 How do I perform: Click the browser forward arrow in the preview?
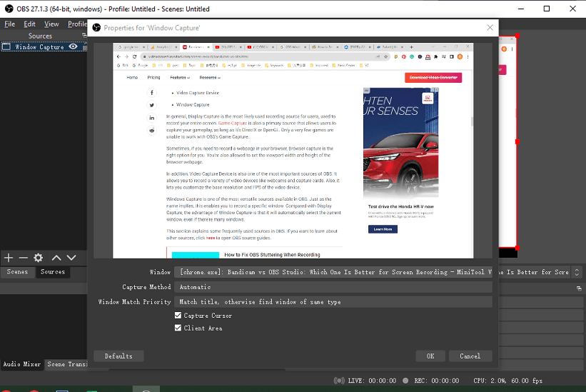(x=126, y=57)
